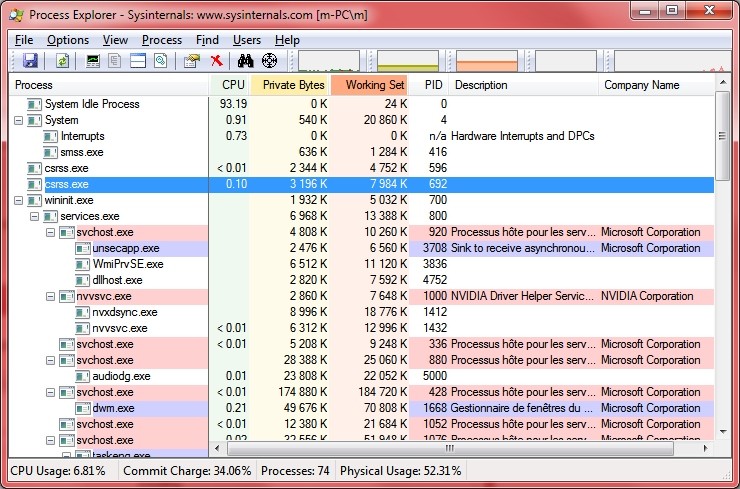Click the Save toolbar icon

click(30, 60)
